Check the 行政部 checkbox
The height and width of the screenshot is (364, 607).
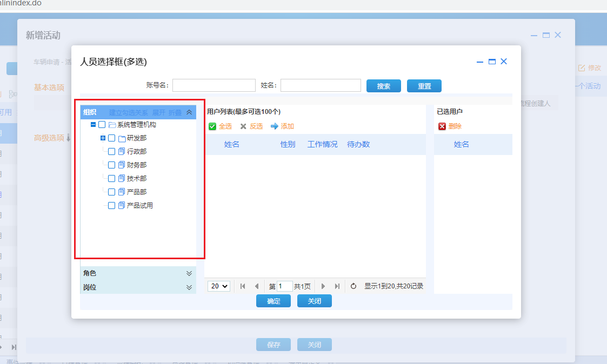(x=111, y=151)
